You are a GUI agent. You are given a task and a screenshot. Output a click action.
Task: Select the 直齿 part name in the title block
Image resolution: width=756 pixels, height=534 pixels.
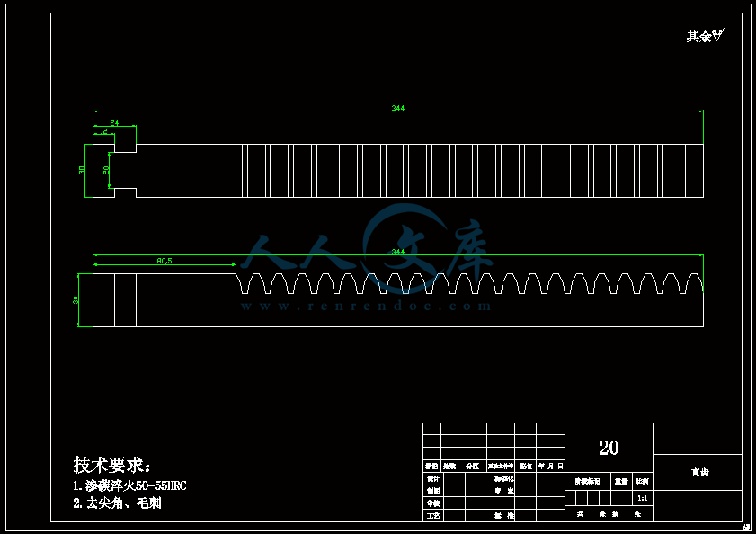click(699, 472)
